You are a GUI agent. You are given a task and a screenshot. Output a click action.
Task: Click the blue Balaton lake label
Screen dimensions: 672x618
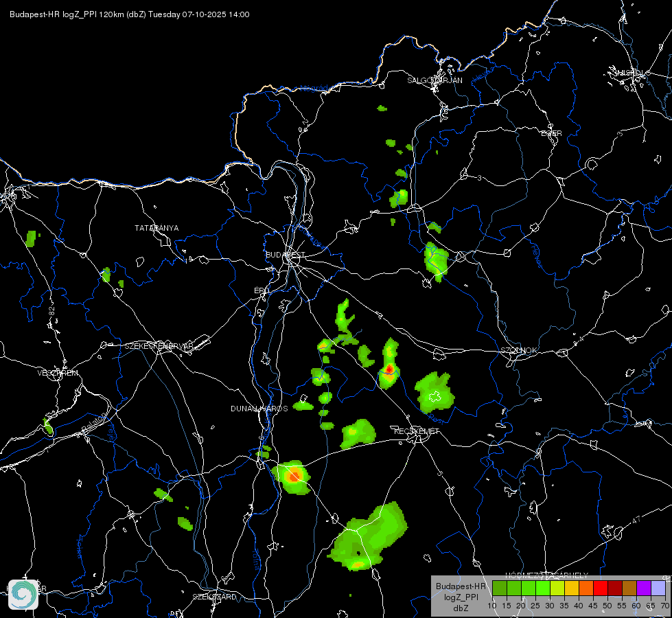(93, 421)
